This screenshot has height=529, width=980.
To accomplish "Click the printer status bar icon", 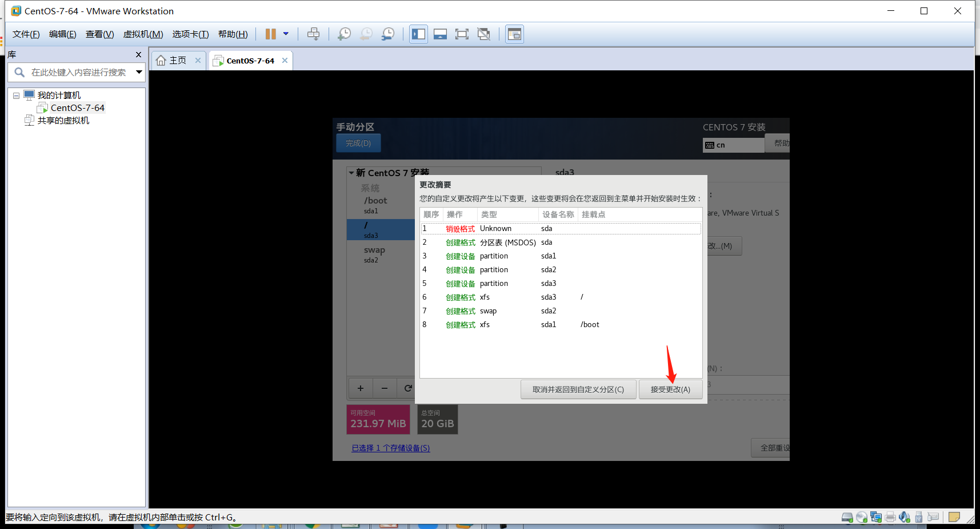I will click(x=890, y=518).
